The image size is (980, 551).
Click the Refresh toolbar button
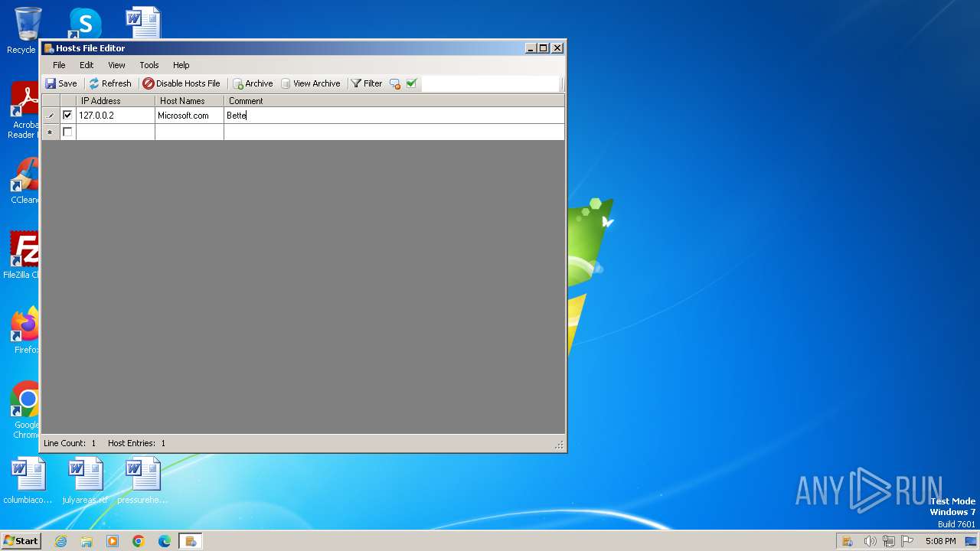point(110,83)
